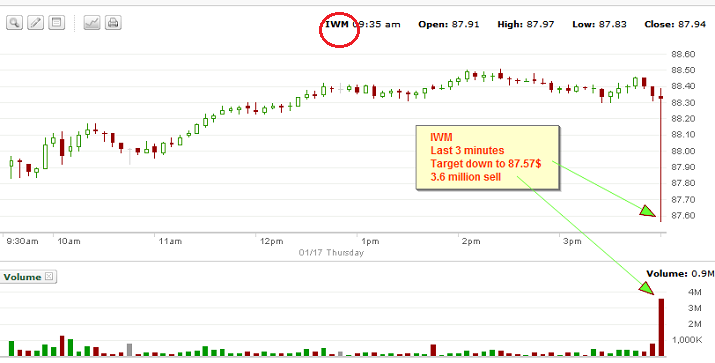Click the 11am time axis label
Viewport: 715px width, 363px height.
[169, 241]
